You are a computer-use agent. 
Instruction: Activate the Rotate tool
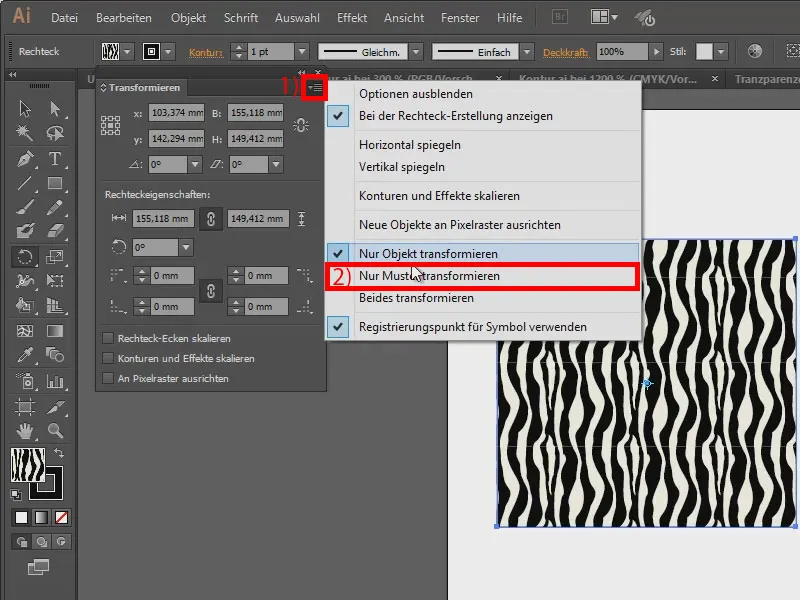click(x=24, y=257)
